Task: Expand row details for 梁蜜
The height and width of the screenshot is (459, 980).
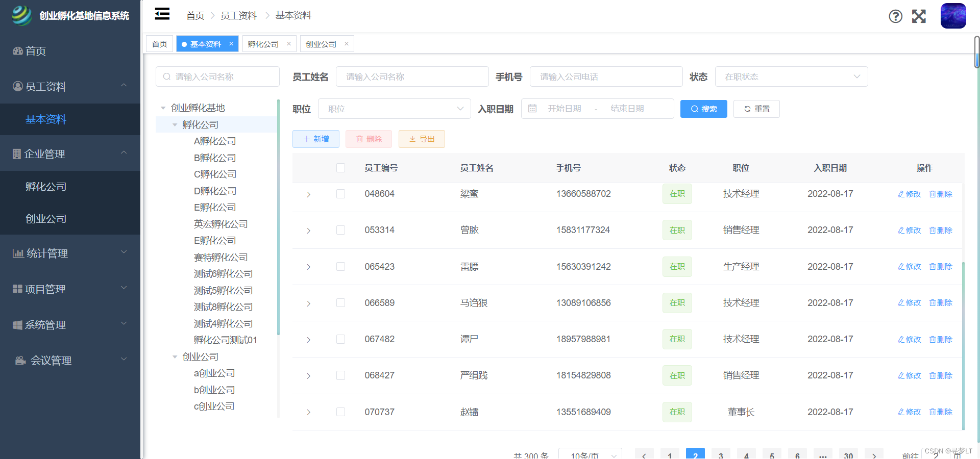Action: [308, 194]
